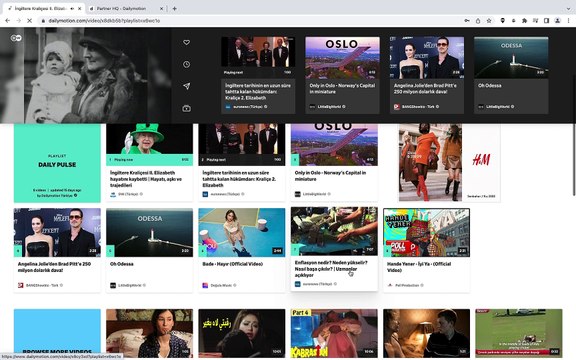
Task: Click the Browse More Videos blue card
Action: tap(57, 333)
